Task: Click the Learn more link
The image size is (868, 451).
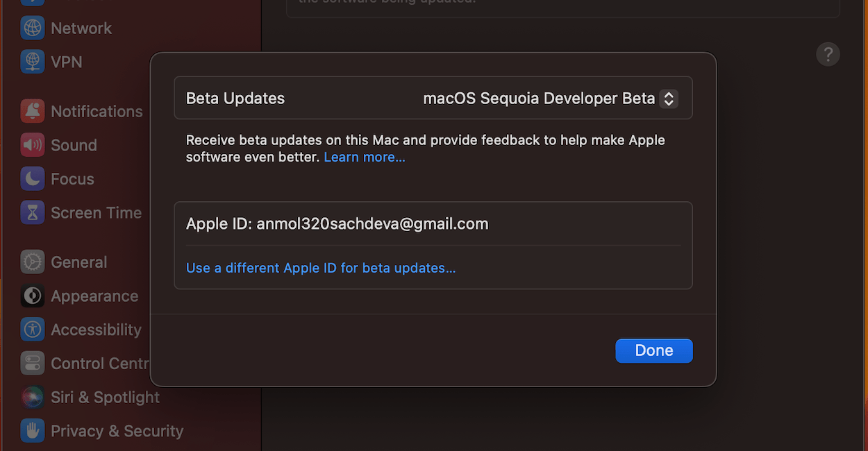Action: (x=364, y=157)
